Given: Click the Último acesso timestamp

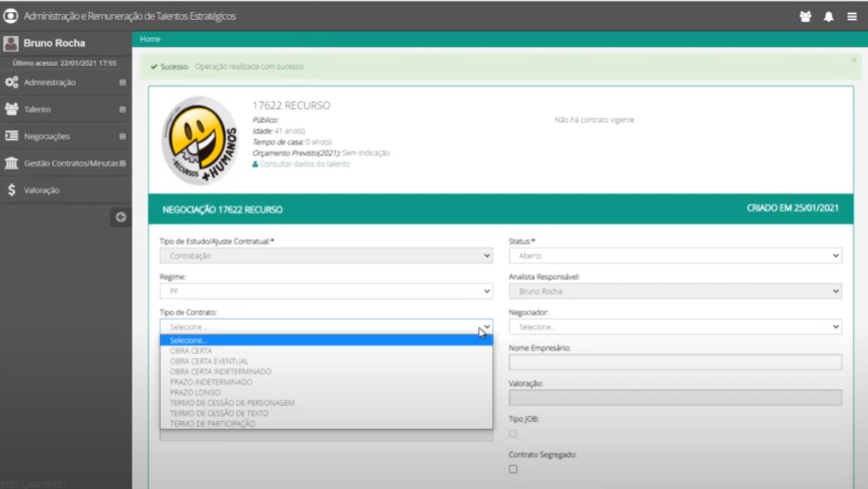Looking at the screenshot, I should click(64, 63).
